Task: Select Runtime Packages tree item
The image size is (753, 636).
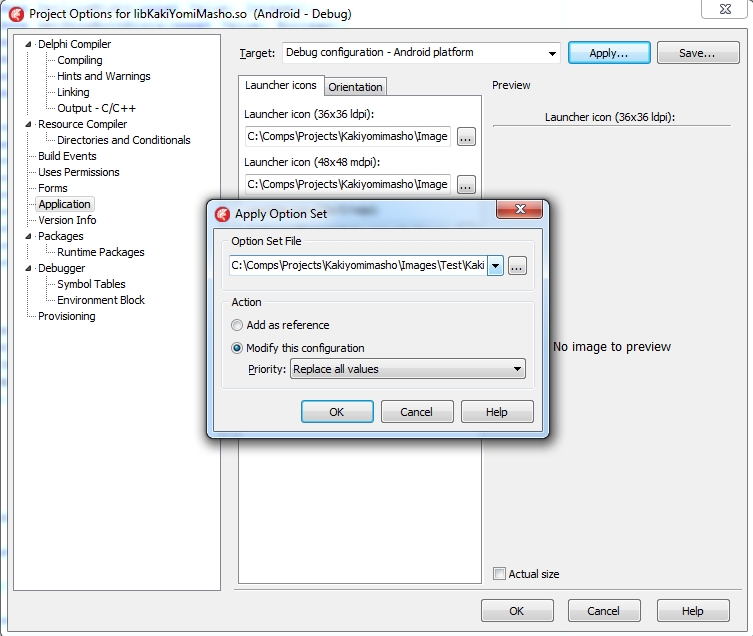Action: click(x=101, y=252)
